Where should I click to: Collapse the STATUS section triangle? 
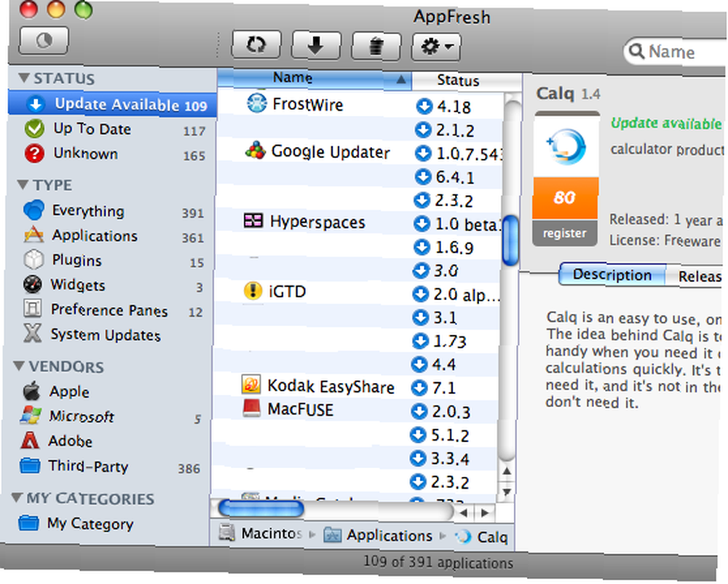(24, 77)
